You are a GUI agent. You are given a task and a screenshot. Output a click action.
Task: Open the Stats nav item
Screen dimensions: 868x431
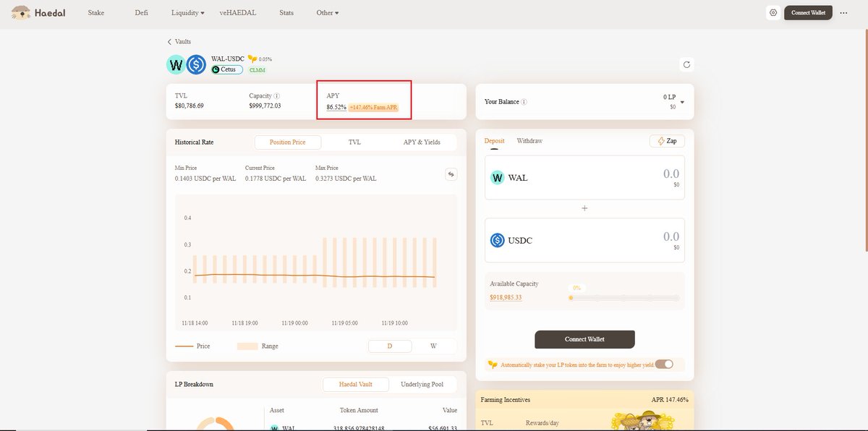(x=286, y=13)
